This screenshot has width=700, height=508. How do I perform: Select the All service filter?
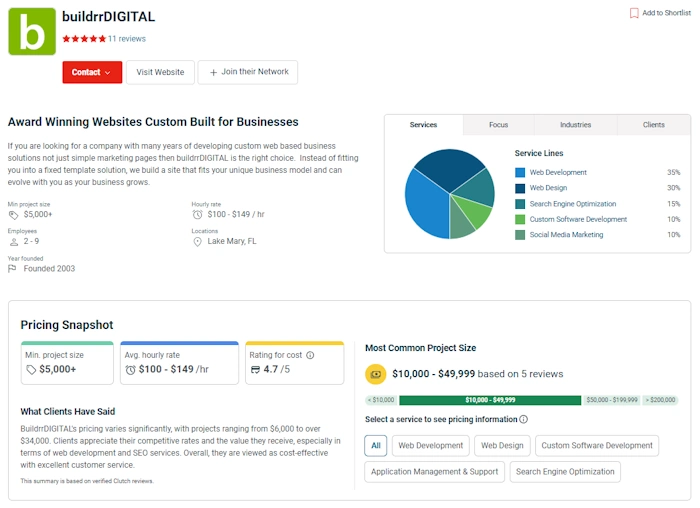(376, 446)
